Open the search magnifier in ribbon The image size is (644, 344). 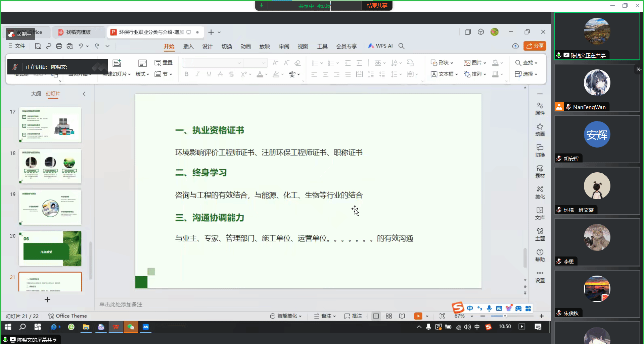click(401, 46)
